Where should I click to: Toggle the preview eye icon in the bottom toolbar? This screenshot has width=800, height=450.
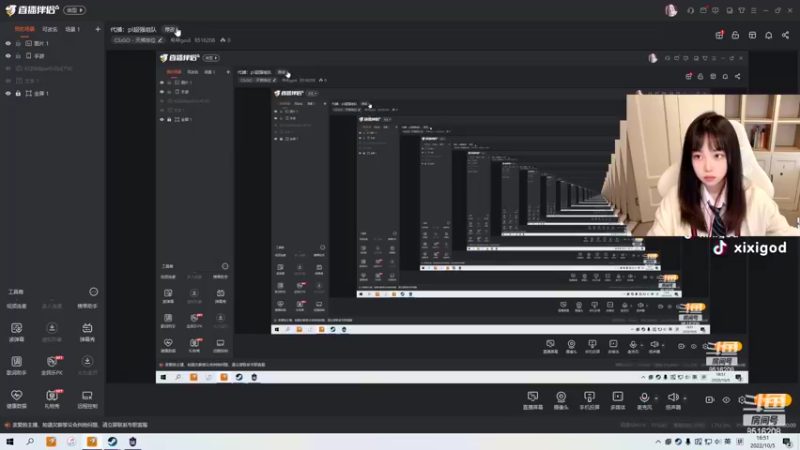click(726, 400)
